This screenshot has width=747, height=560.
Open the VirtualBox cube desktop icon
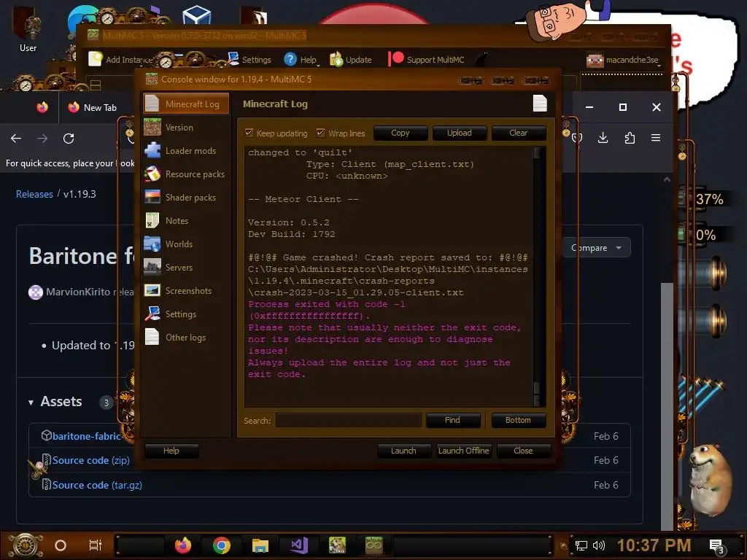coord(196,15)
